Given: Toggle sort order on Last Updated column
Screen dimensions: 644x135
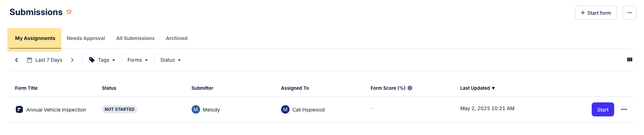Looking at the screenshot, I should [x=477, y=88].
